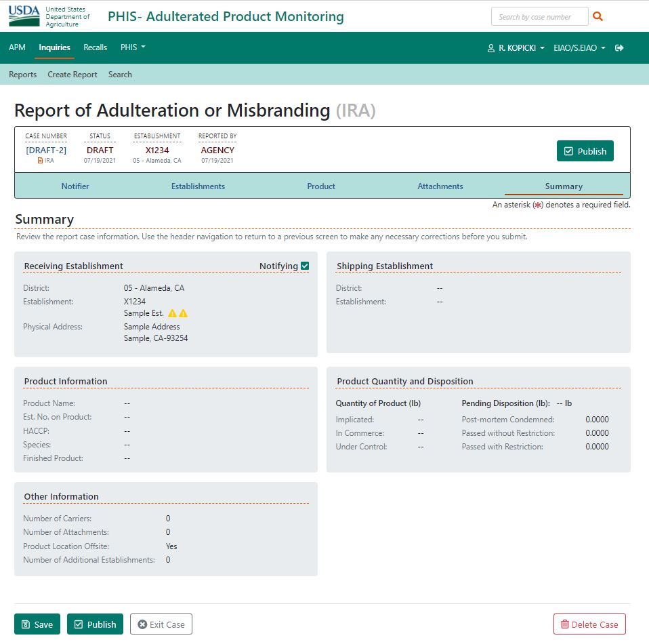Click the second yellow warning triangle icon

[184, 314]
